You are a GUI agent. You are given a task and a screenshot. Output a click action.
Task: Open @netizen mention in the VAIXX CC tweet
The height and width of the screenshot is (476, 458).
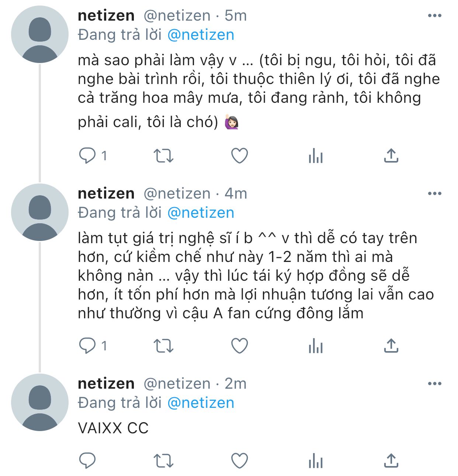coord(201,403)
